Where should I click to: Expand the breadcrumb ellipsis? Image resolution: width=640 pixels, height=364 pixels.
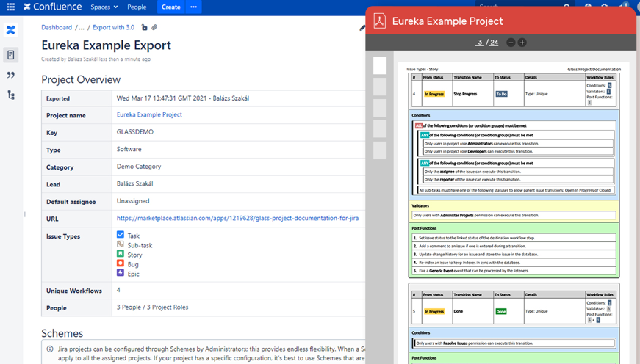click(82, 28)
